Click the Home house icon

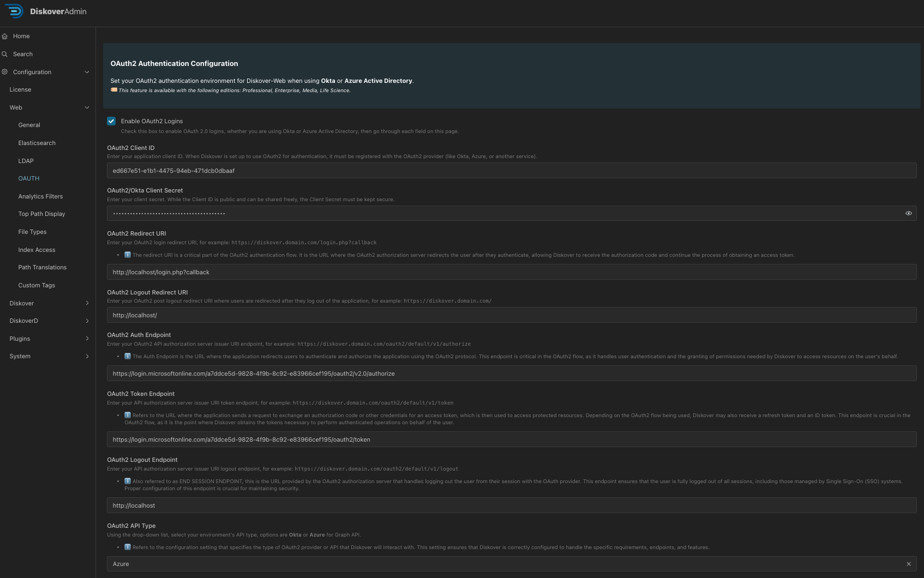[x=4, y=36]
